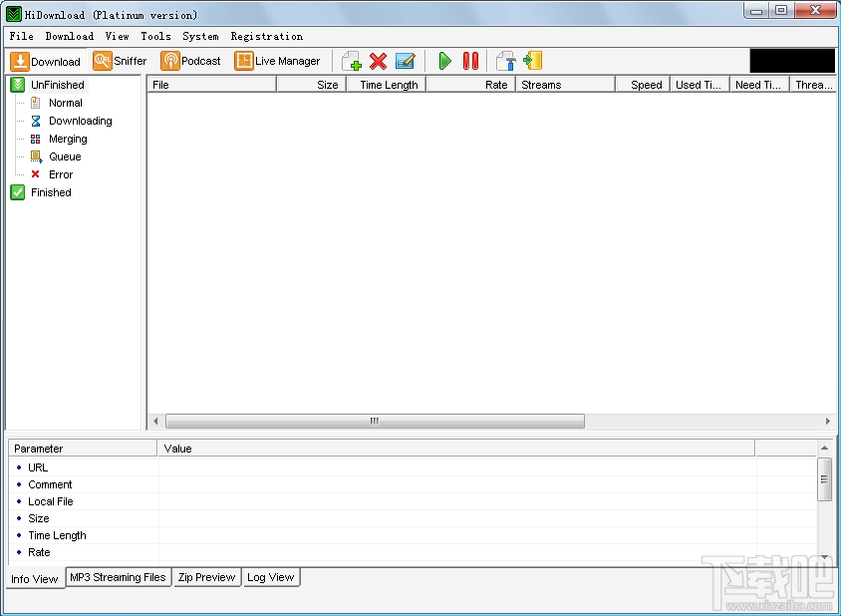Click the Need Ti... column header

click(759, 85)
